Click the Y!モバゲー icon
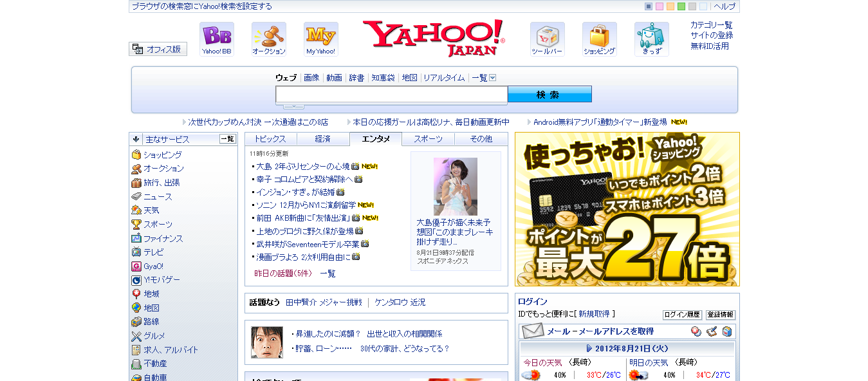Screen dimensions: 868x381 [x=136, y=280]
